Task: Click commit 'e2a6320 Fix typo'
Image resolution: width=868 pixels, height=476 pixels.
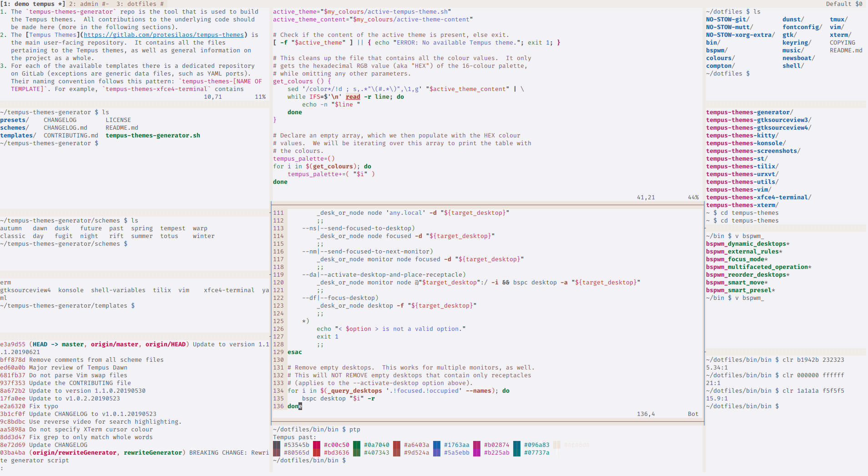Action: tap(29, 406)
